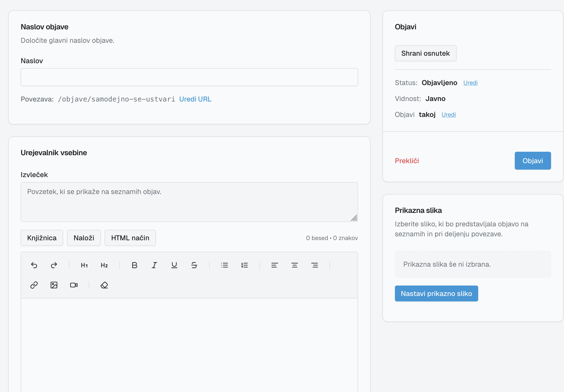
Task: Toggle underline formatting
Action: (174, 265)
